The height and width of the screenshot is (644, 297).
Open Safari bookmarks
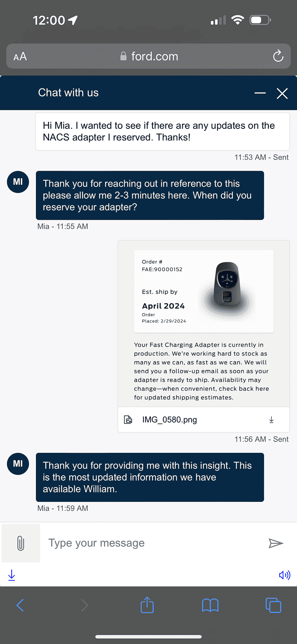point(210,605)
